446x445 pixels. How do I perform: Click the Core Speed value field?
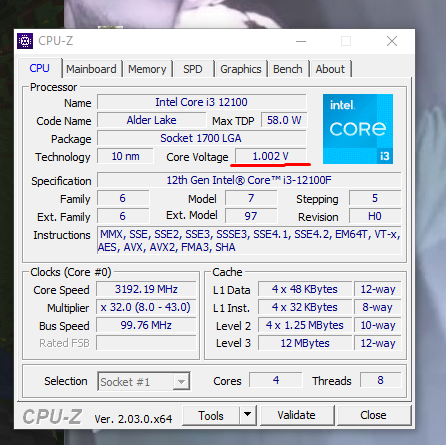[146, 289]
